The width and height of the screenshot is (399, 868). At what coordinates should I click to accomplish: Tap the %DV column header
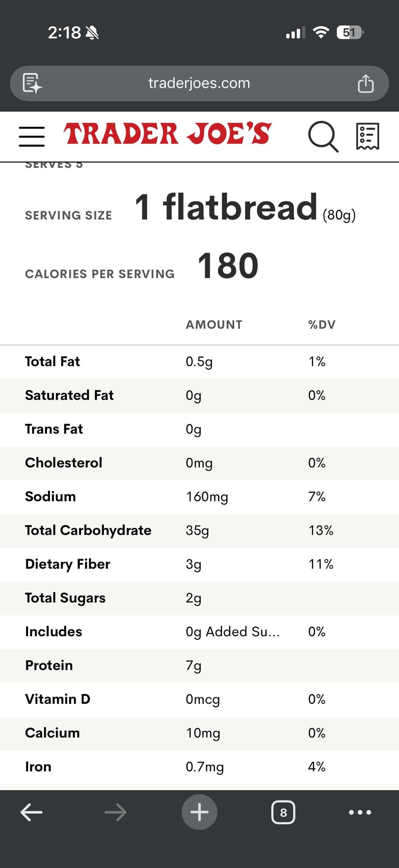[x=321, y=325]
